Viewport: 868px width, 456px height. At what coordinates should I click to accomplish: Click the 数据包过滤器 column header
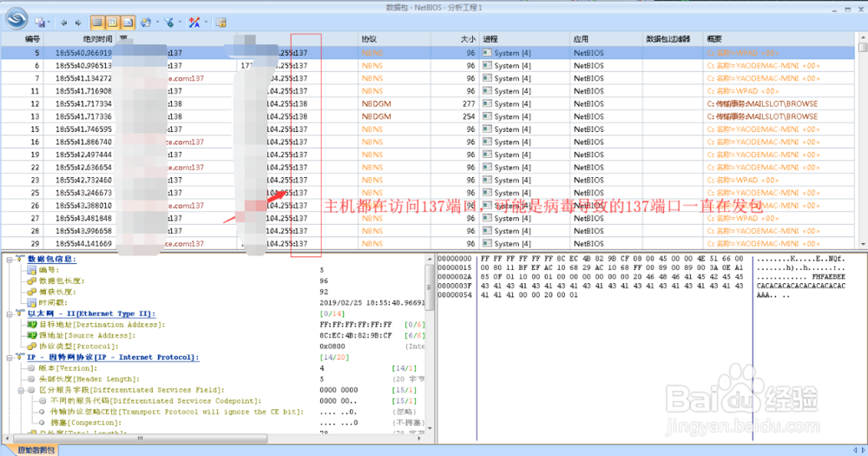tap(673, 39)
